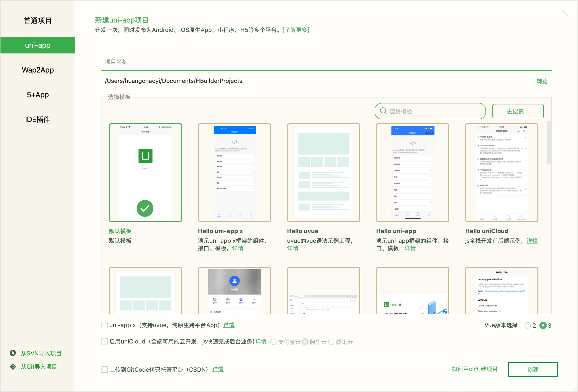Image resolution: width=578 pixels, height=392 pixels.
Task: Click the Git import icon
Action: tap(13, 367)
